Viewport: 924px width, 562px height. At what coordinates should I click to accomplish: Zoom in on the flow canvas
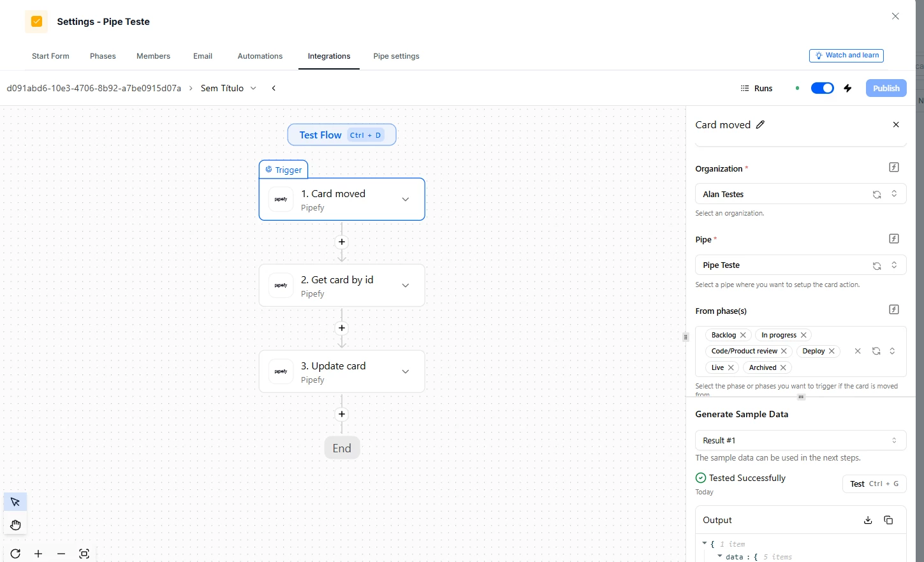coord(38,554)
